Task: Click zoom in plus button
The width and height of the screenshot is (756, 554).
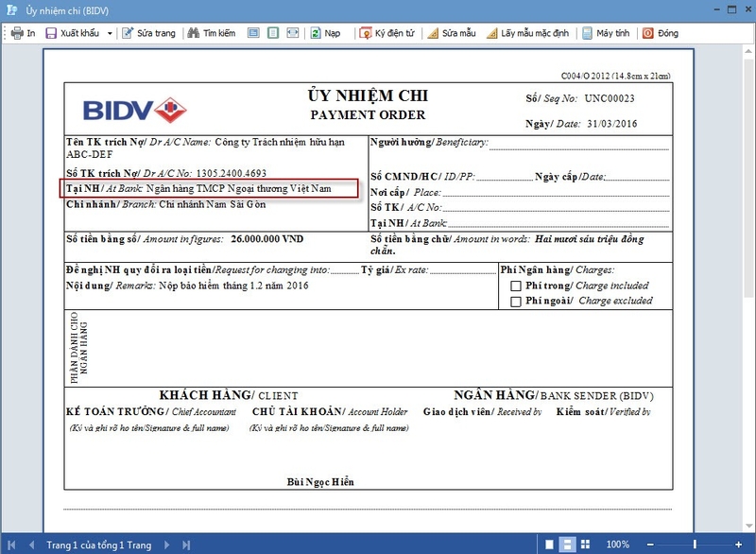Action: (x=738, y=545)
